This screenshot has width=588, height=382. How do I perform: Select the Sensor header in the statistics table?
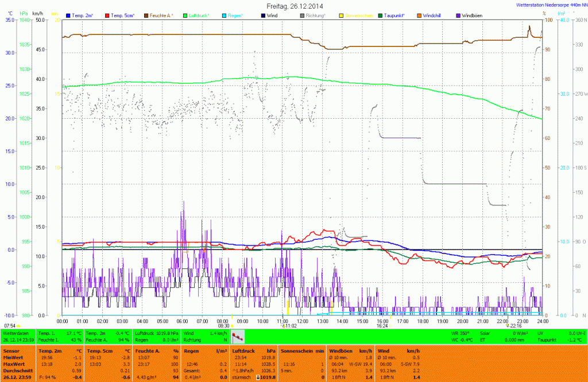click(x=11, y=350)
